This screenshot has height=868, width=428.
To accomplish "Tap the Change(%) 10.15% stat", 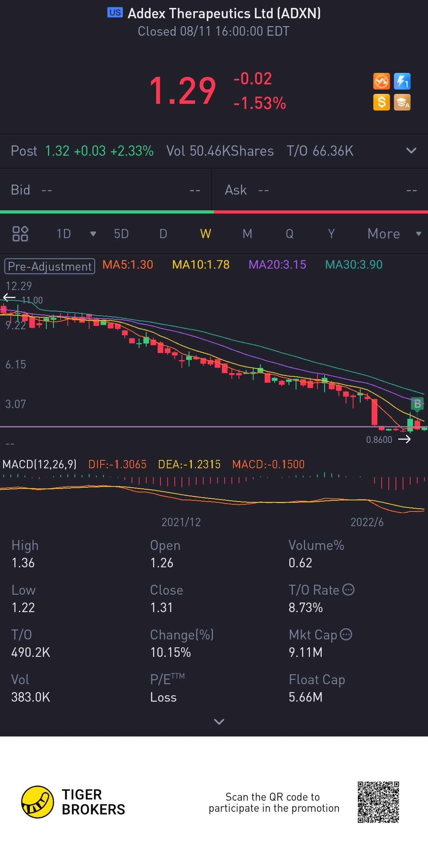I will click(182, 643).
